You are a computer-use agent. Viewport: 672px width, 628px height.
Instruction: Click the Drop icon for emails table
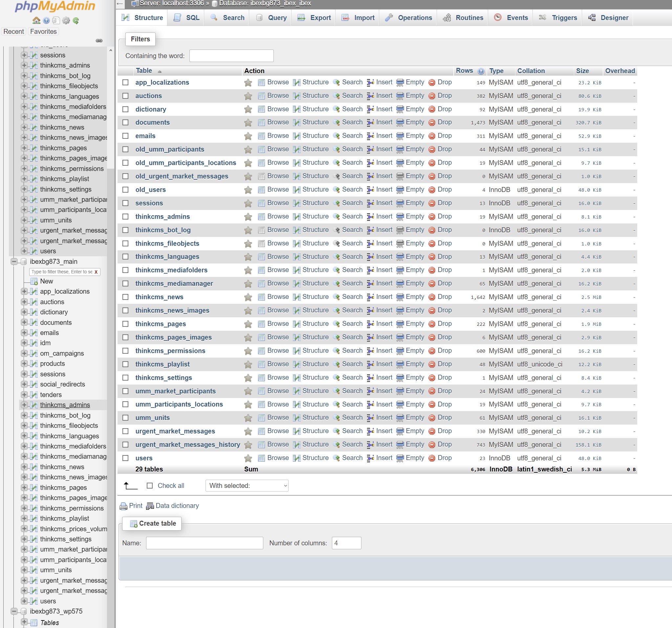(432, 136)
